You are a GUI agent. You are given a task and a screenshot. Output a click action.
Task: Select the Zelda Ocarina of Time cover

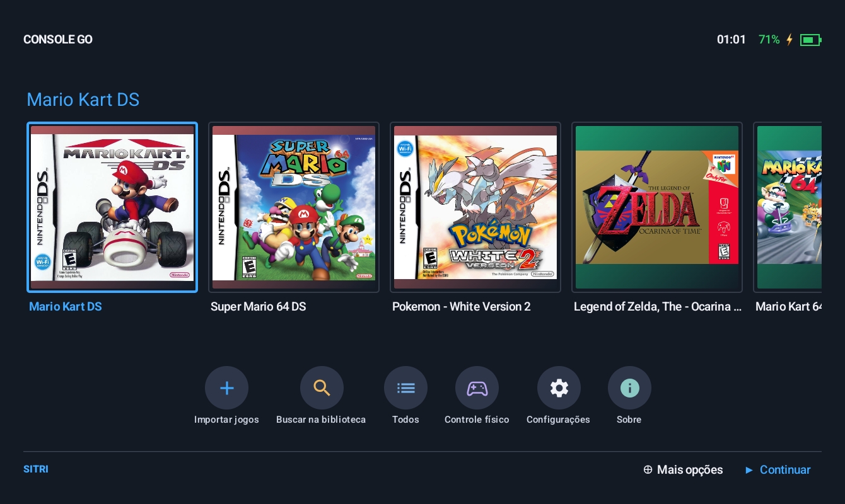(x=657, y=207)
